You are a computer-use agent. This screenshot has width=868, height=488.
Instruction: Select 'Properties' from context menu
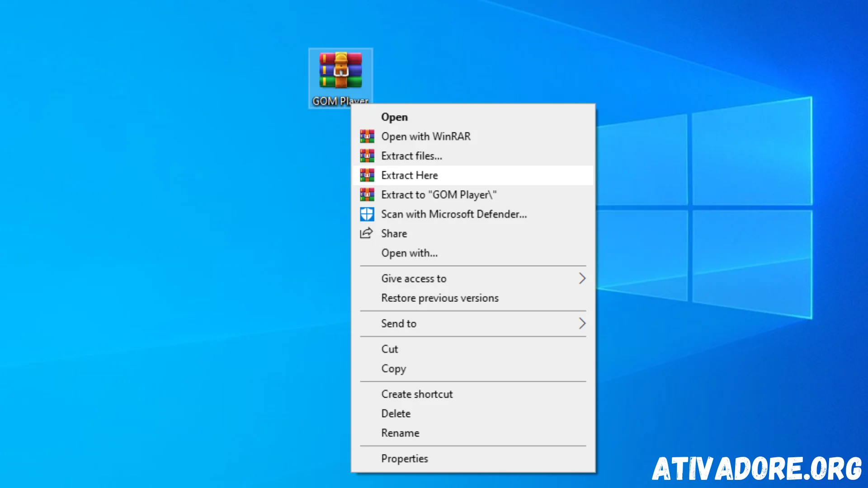click(x=404, y=458)
